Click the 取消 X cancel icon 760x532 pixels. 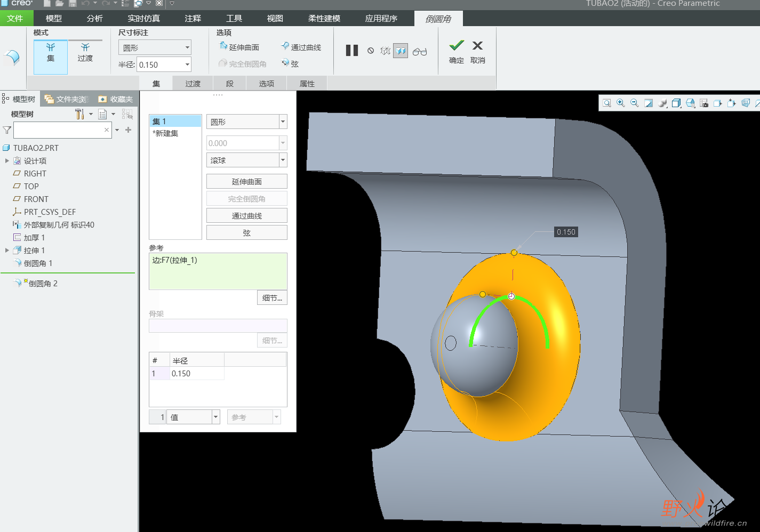click(x=478, y=52)
